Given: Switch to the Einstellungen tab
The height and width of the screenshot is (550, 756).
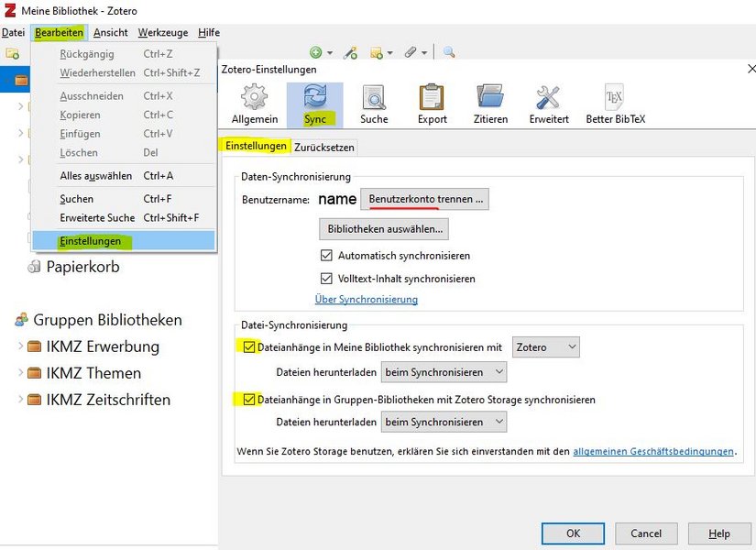Looking at the screenshot, I should [x=256, y=146].
